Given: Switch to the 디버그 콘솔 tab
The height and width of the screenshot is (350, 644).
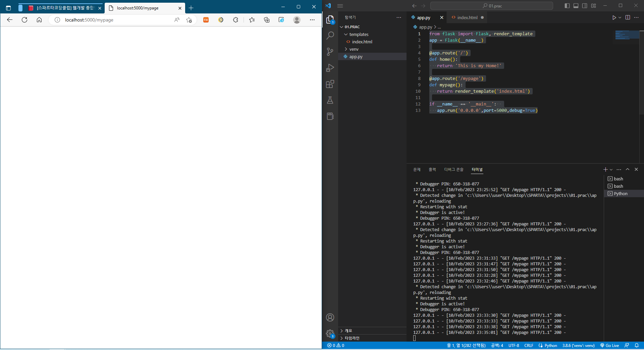Looking at the screenshot, I should point(454,170).
